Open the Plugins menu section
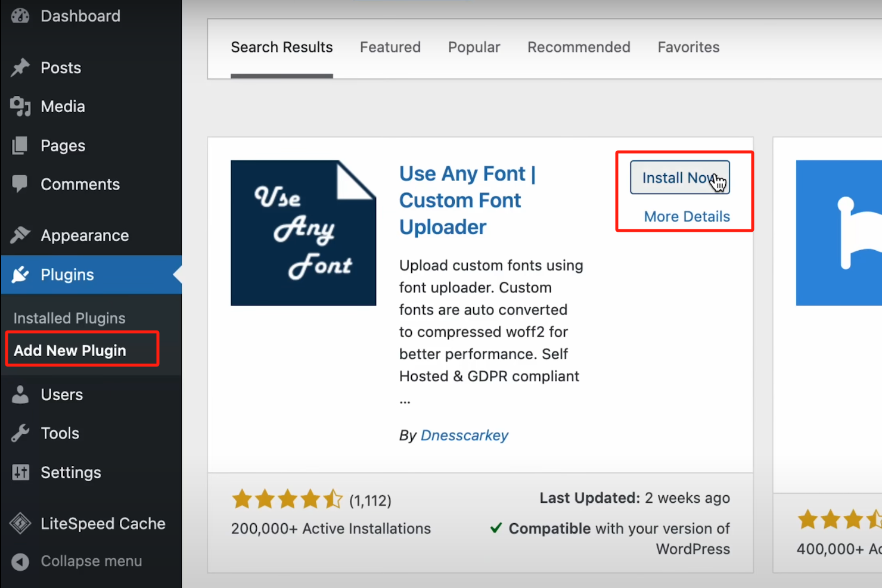Screen dimensions: 882x588 coord(67,275)
